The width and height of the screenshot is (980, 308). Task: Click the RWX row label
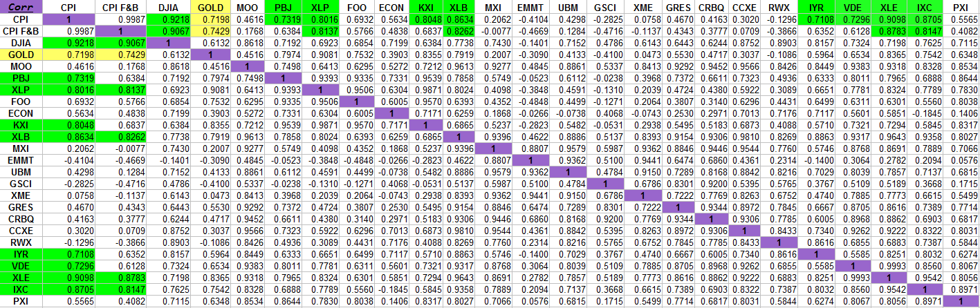pos(21,243)
